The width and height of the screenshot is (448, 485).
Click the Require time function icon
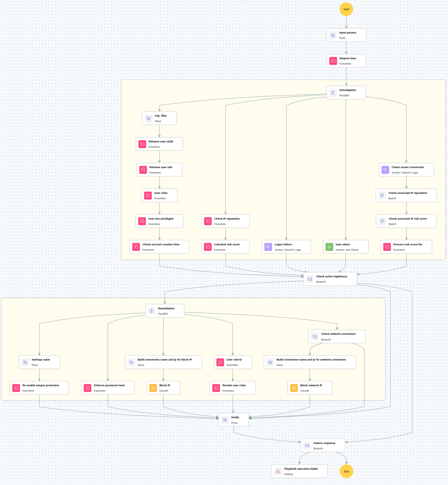[333, 61]
